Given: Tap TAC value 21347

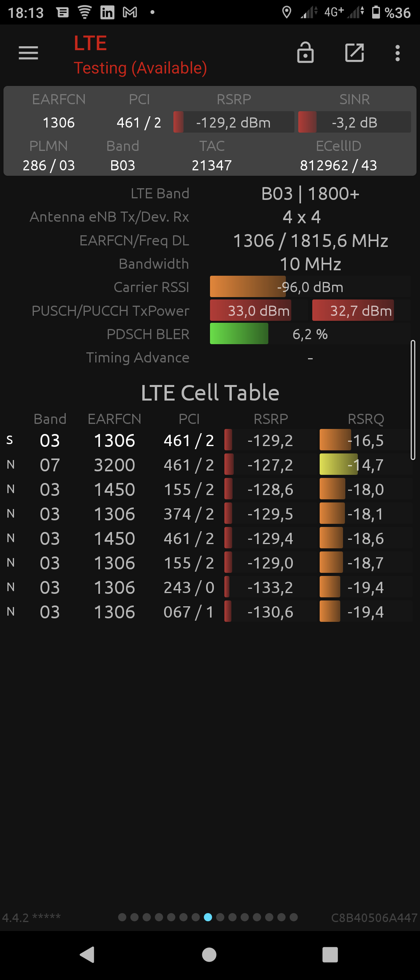Looking at the screenshot, I should click(x=212, y=165).
